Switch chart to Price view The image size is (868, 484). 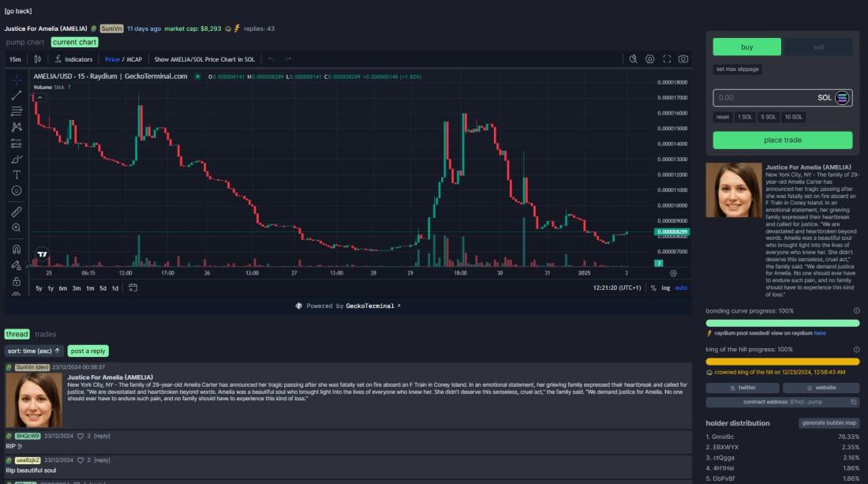point(112,59)
